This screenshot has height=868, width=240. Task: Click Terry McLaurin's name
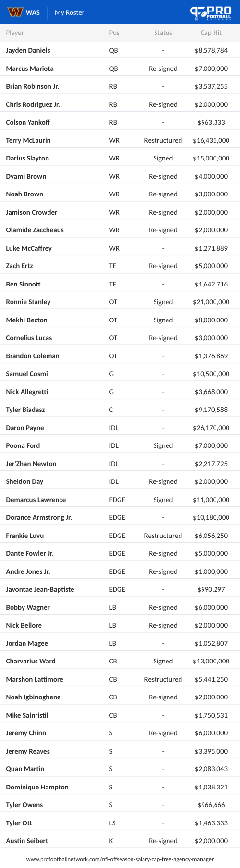pos(28,140)
